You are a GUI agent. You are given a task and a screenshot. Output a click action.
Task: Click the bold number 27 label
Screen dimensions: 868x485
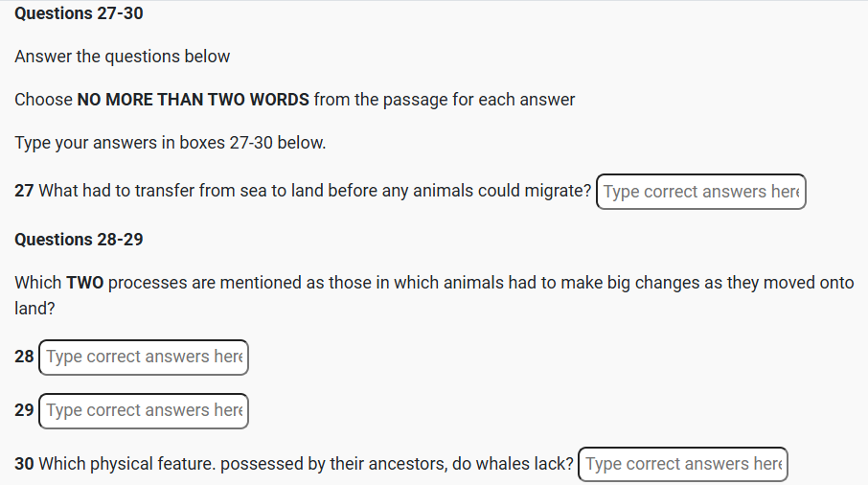coord(24,191)
